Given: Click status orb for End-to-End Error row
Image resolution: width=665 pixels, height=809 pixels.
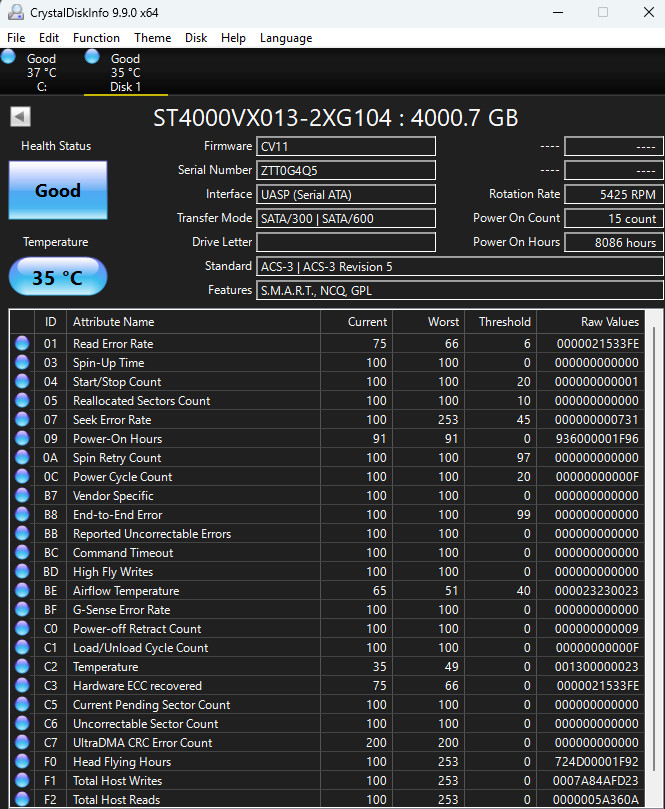Looking at the screenshot, I should coord(22,514).
